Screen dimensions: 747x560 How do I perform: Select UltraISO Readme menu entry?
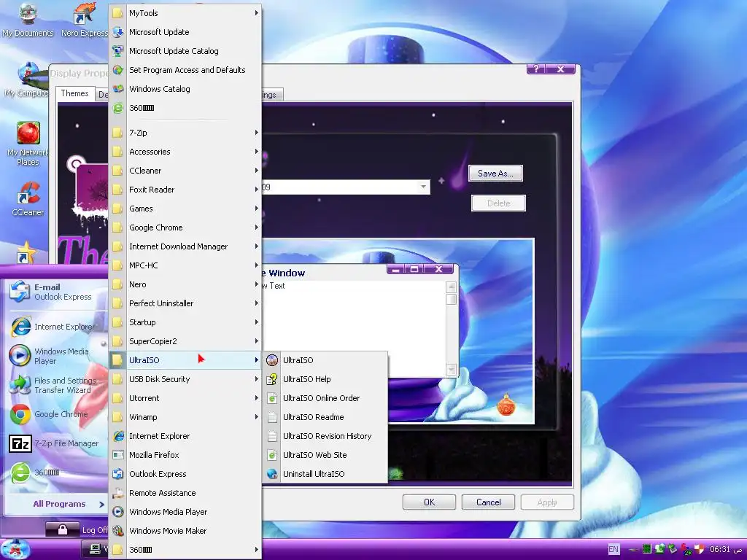click(325, 417)
